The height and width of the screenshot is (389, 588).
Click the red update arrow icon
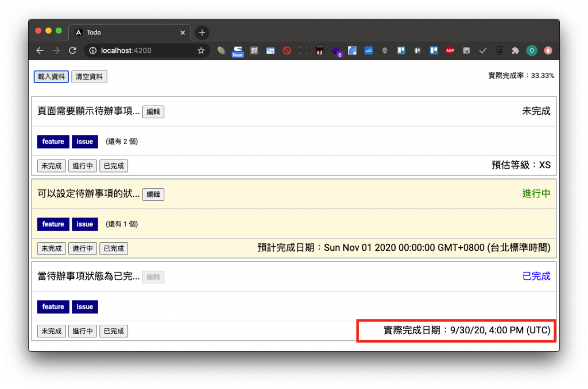coord(548,50)
